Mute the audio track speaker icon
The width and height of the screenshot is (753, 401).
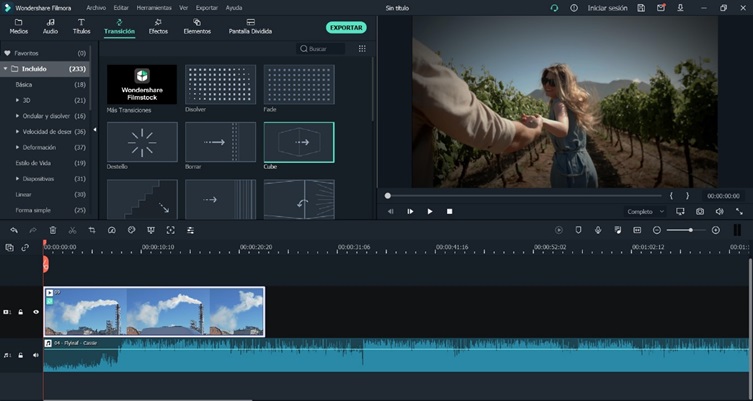[36, 355]
